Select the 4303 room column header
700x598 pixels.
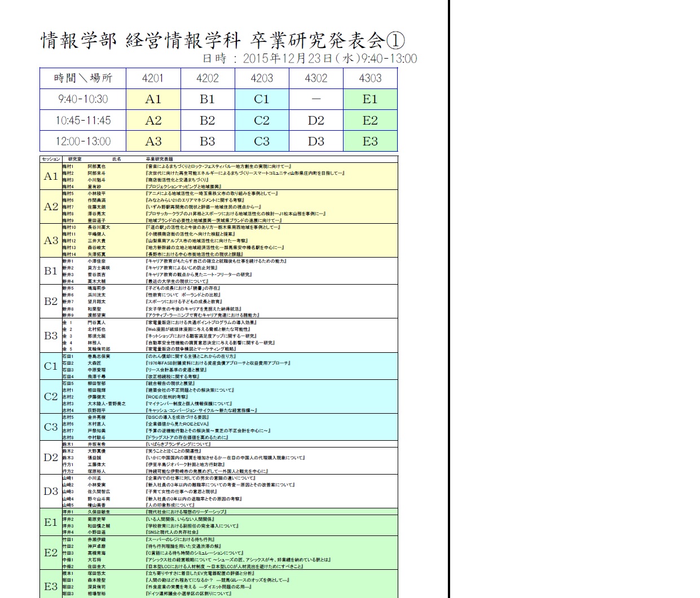click(370, 78)
